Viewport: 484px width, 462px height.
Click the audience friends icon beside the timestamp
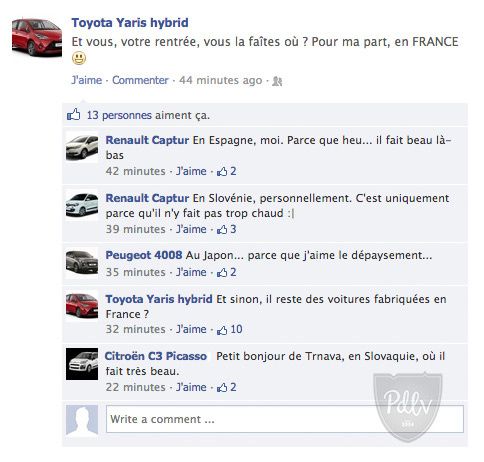coord(277,81)
